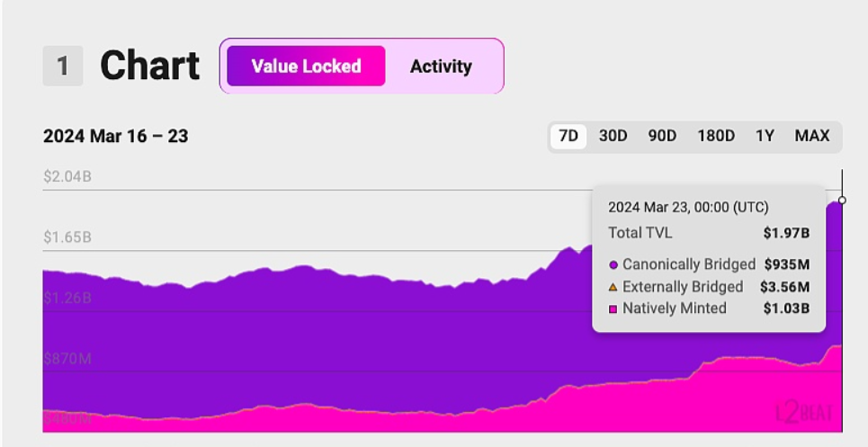Select the 30D time range
868x447 pixels.
point(613,136)
